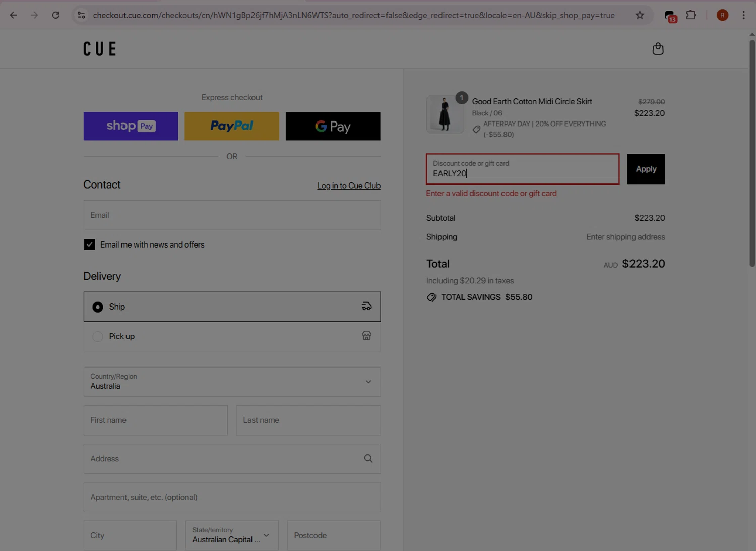The image size is (756, 551).
Task: Bookmark this page with the star icon
Action: 640,15
